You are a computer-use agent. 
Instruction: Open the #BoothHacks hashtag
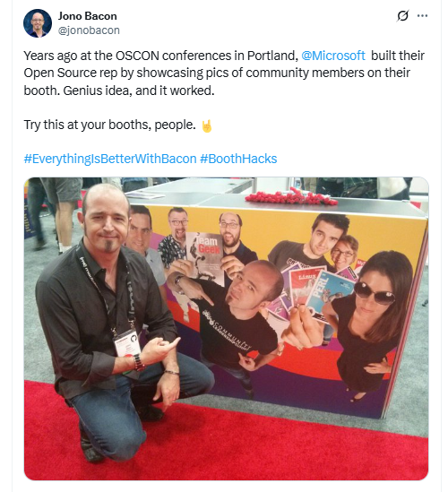click(x=238, y=159)
